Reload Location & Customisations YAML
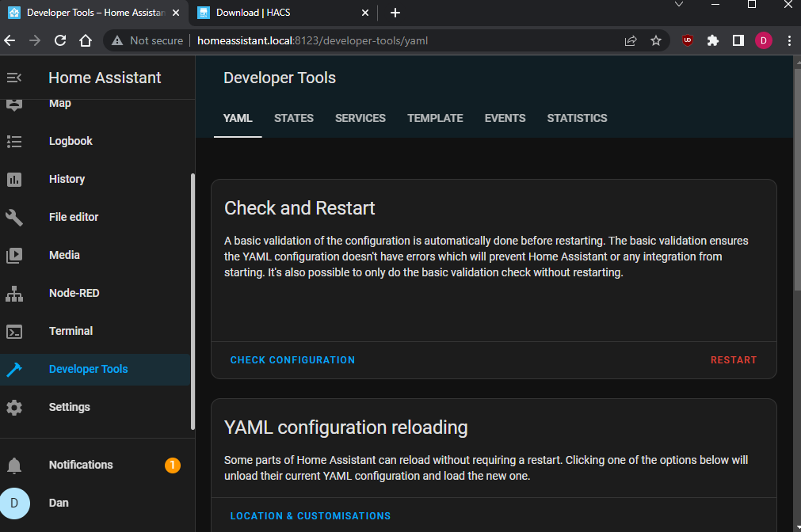Image resolution: width=801 pixels, height=532 pixels. [310, 516]
